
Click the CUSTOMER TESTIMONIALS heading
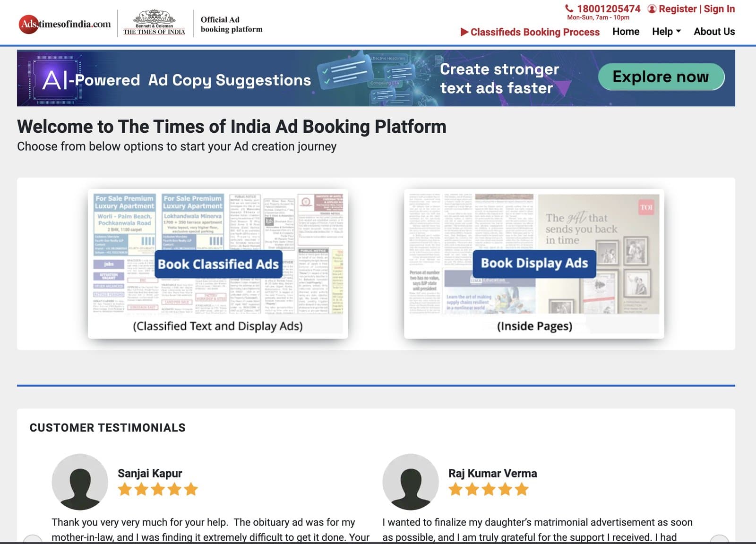pyautogui.click(x=107, y=428)
